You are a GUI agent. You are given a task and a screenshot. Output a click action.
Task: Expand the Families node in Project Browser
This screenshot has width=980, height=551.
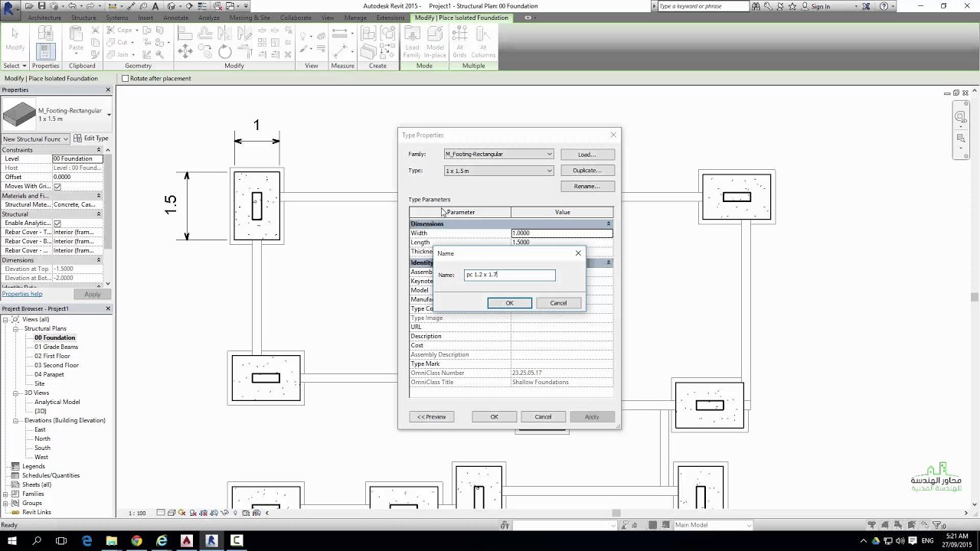click(x=6, y=494)
